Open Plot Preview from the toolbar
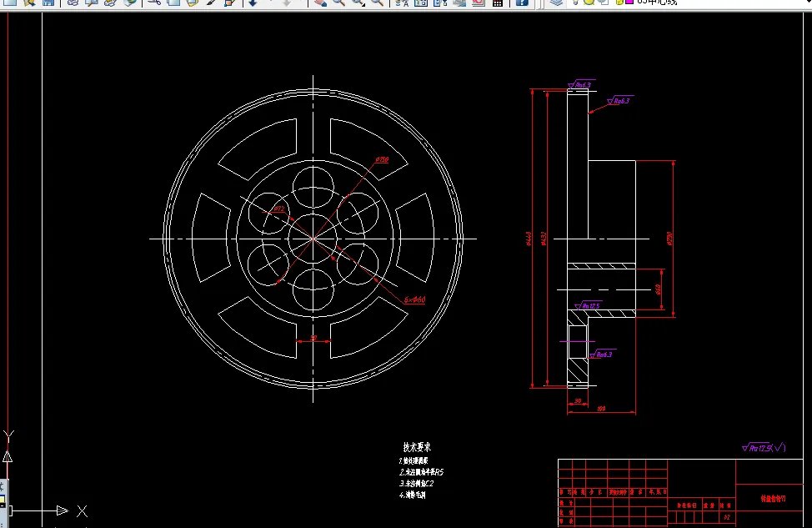The width and height of the screenshot is (812, 528). [91, 2]
